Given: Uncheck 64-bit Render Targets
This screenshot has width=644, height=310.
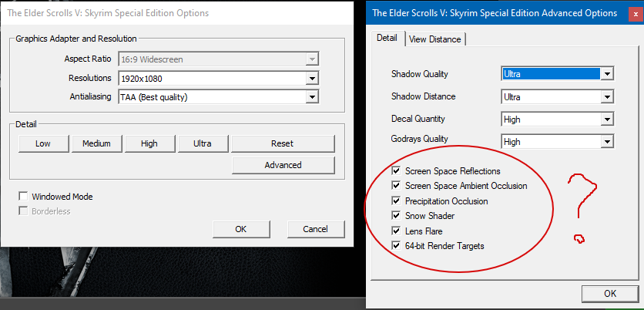Looking at the screenshot, I should 396,246.
